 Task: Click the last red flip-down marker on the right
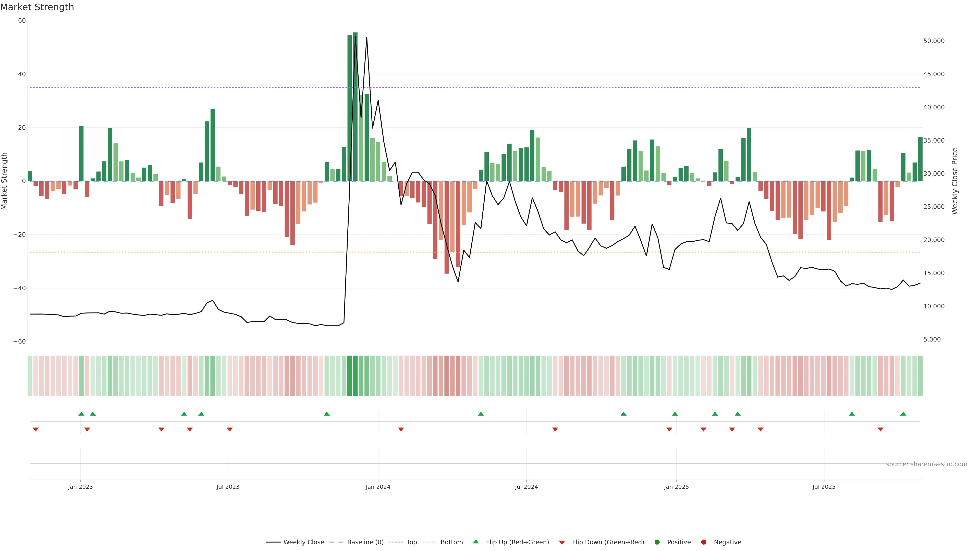coord(880,429)
